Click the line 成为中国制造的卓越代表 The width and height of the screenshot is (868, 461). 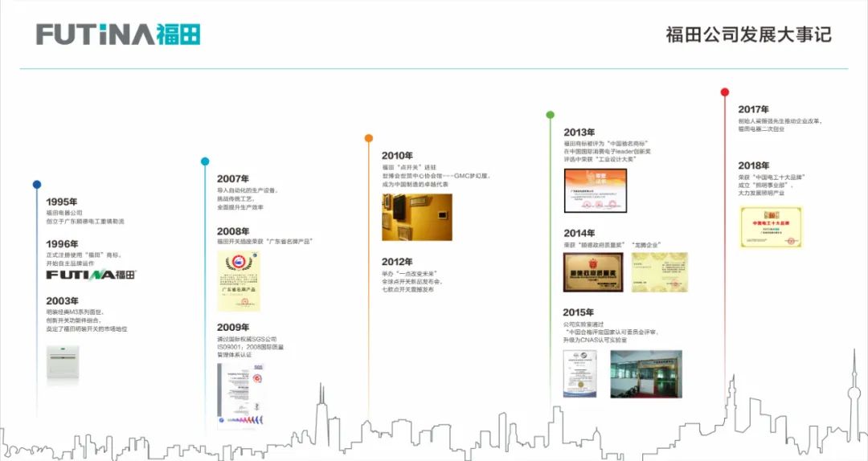pos(415,184)
